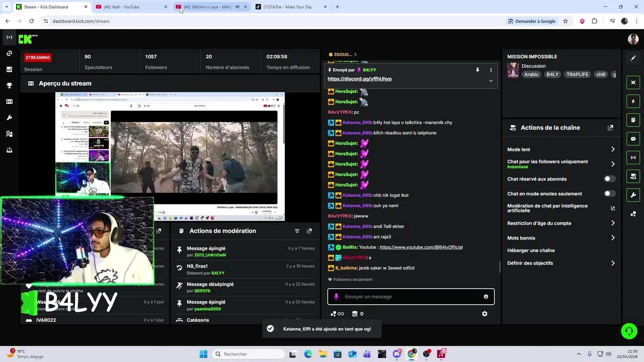Open chat settings gear icon

pyautogui.click(x=485, y=314)
